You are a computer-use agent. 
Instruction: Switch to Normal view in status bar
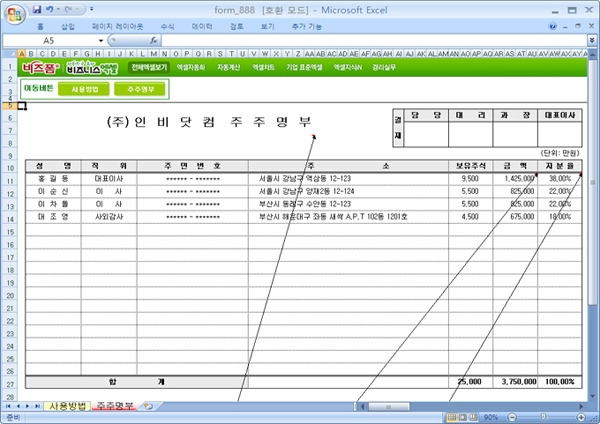coord(451,417)
